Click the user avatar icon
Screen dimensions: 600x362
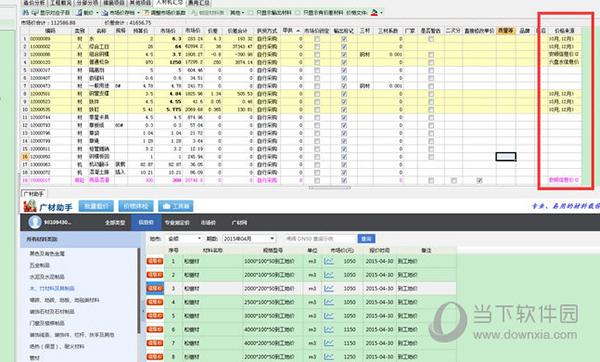[x=35, y=222]
